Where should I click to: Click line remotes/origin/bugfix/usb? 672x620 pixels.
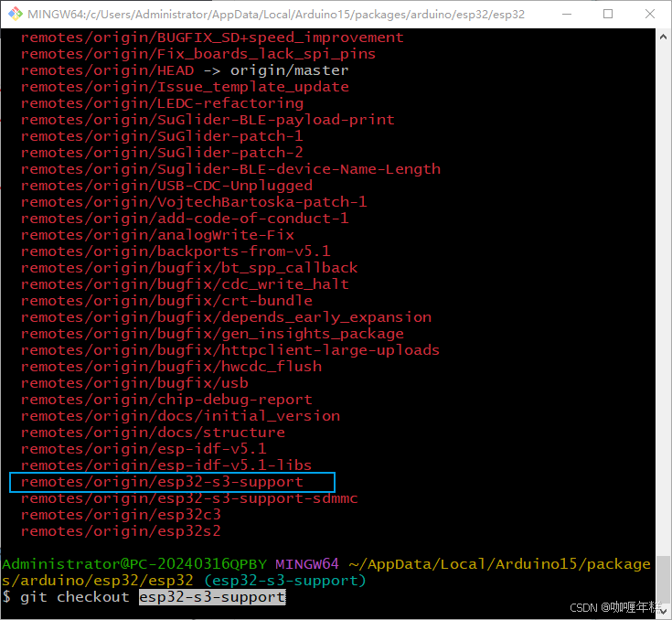pyautogui.click(x=134, y=383)
